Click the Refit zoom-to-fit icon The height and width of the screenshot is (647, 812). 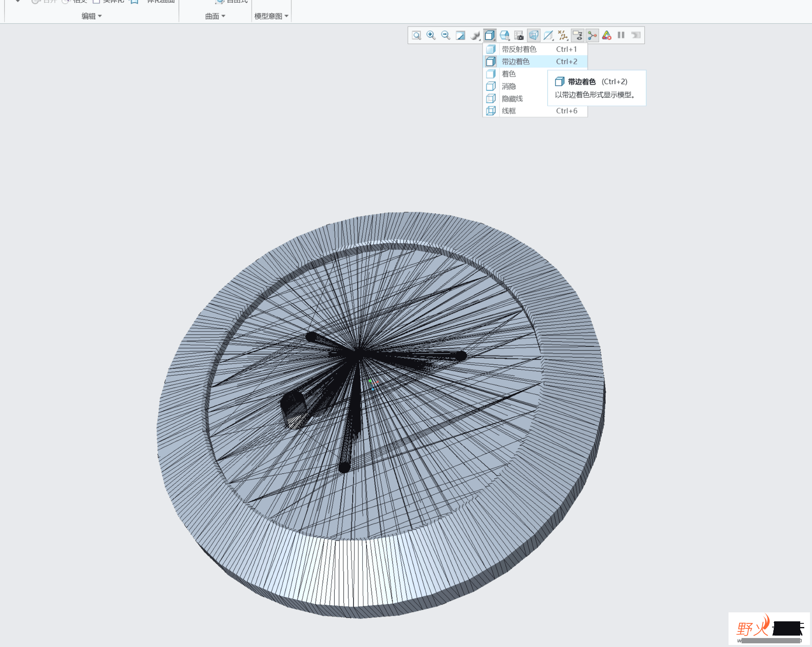click(416, 35)
